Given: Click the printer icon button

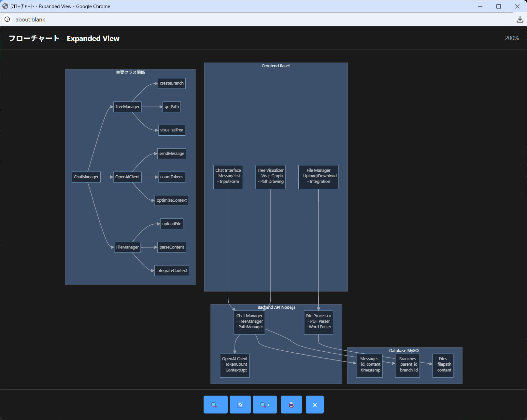Looking at the screenshot, I should click(292, 405).
